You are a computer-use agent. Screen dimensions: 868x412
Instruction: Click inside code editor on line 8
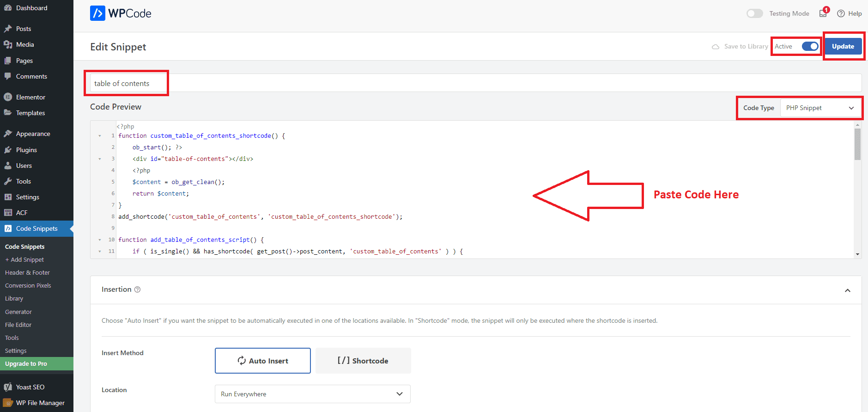click(x=261, y=217)
